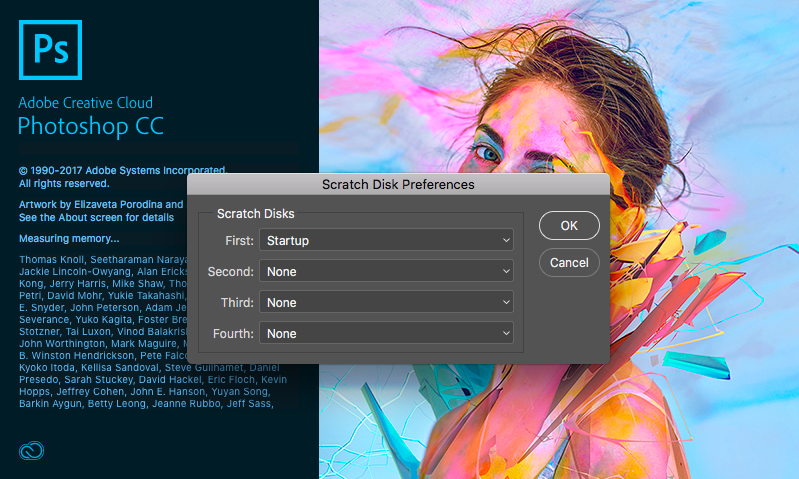This screenshot has width=799, height=479.
Task: Click the Scratch Disk Preferences title bar
Action: tap(398, 184)
